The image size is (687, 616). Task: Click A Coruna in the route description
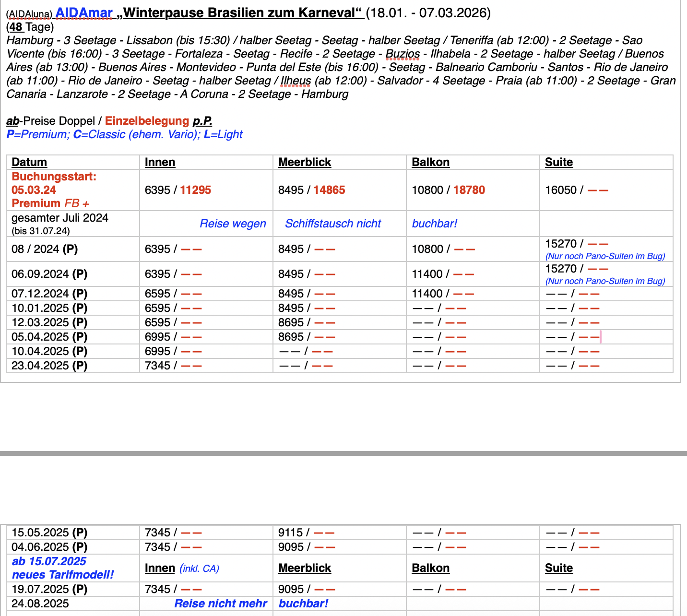[x=204, y=94]
